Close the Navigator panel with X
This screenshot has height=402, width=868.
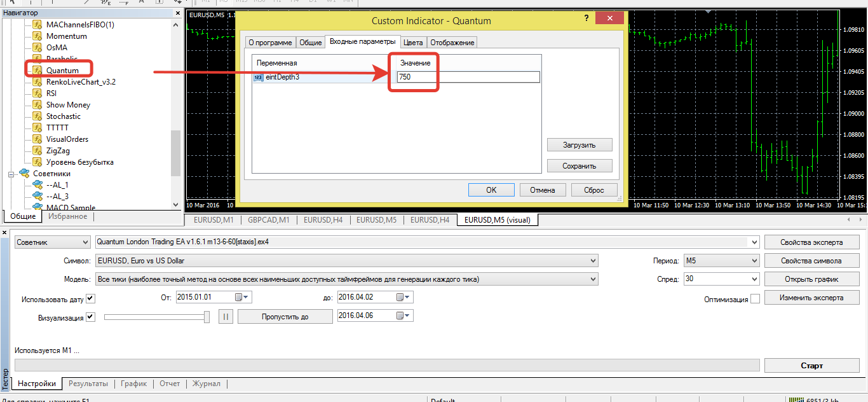coord(178,13)
